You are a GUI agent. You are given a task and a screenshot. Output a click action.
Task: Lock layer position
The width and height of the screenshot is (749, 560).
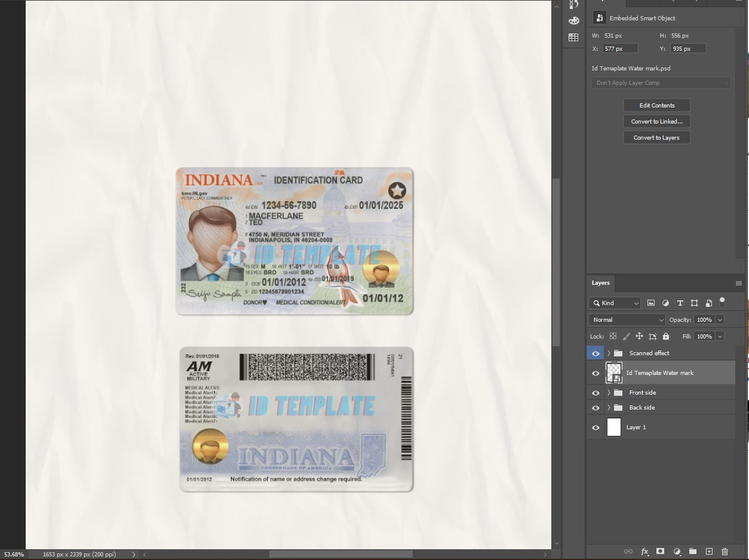639,337
